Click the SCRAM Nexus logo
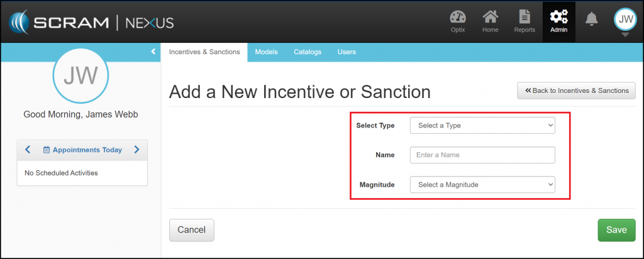The image size is (644, 259). [x=91, y=23]
